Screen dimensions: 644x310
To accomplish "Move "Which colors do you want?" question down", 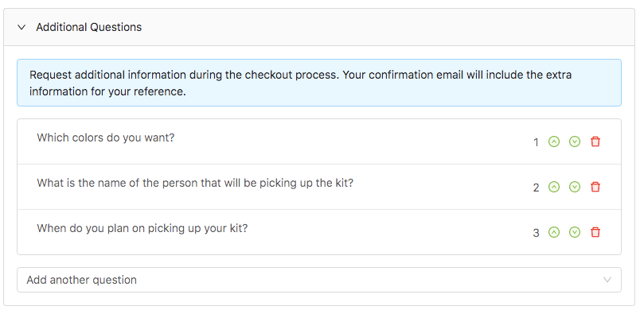I will click(x=575, y=141).
